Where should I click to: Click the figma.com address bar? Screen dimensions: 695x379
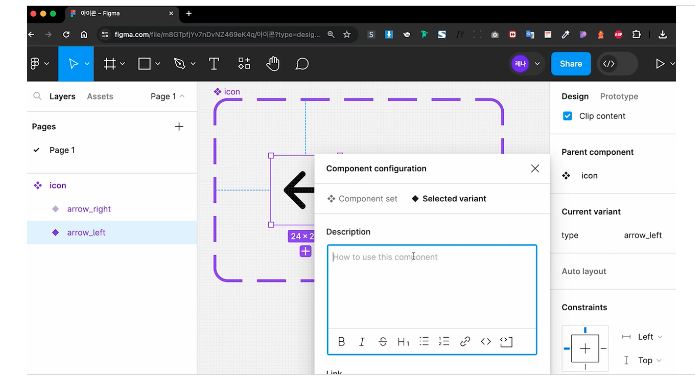coord(217,35)
